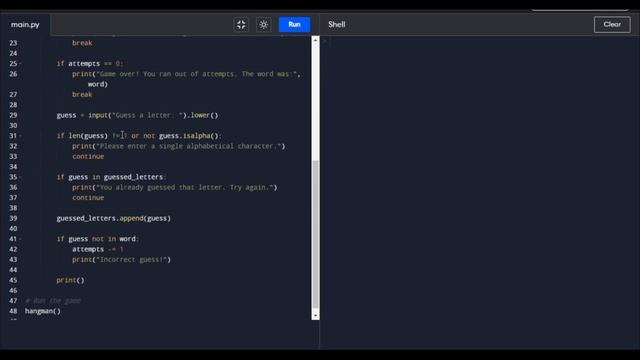Click 'if attempts == 0' on line 25
Viewport: 640px width, 360px height.
click(x=90, y=64)
